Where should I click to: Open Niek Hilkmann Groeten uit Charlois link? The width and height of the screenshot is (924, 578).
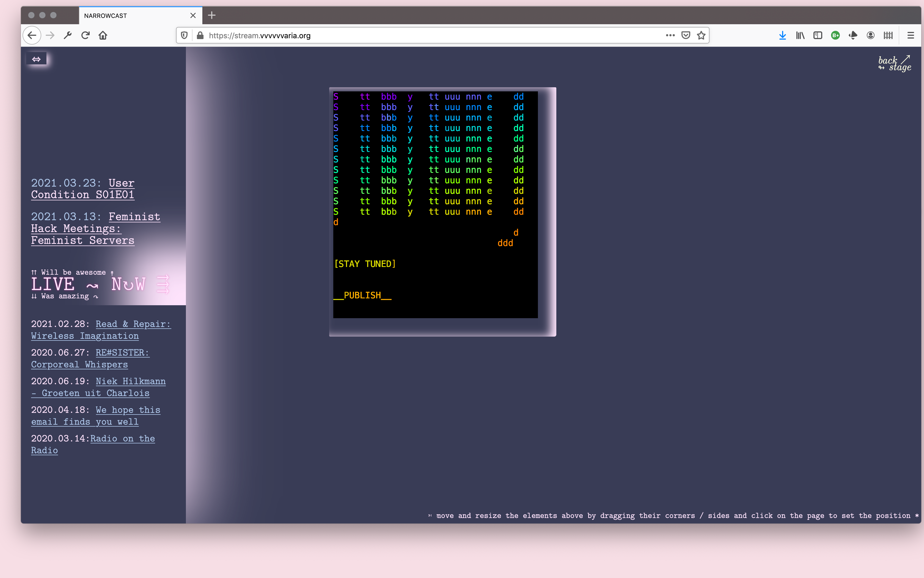point(98,387)
